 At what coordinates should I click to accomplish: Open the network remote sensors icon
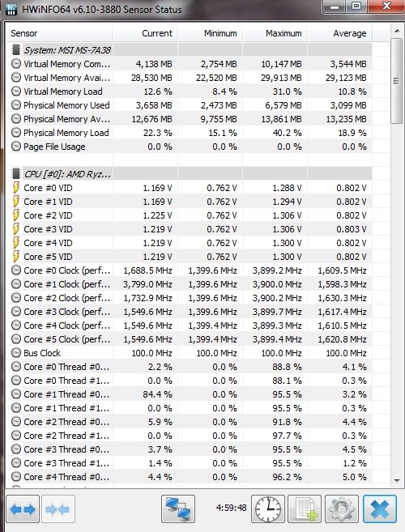[178, 509]
